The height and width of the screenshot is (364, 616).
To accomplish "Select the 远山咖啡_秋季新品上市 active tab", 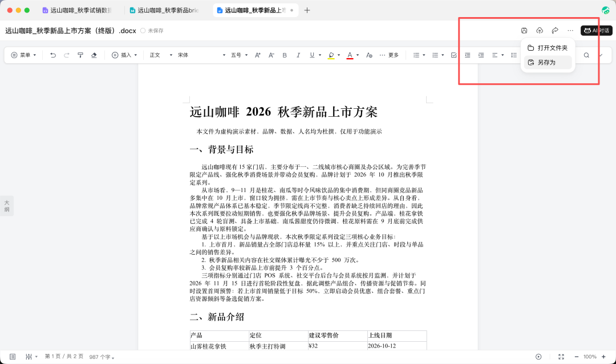I will tap(256, 10).
